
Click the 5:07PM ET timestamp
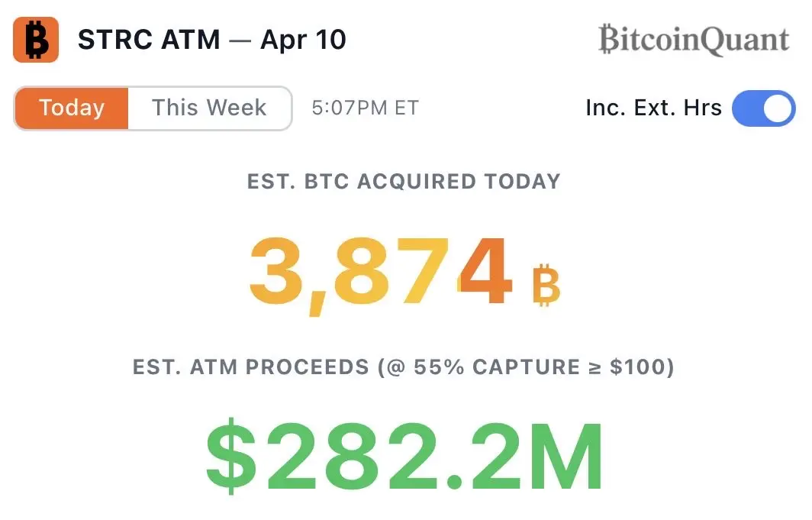(365, 108)
